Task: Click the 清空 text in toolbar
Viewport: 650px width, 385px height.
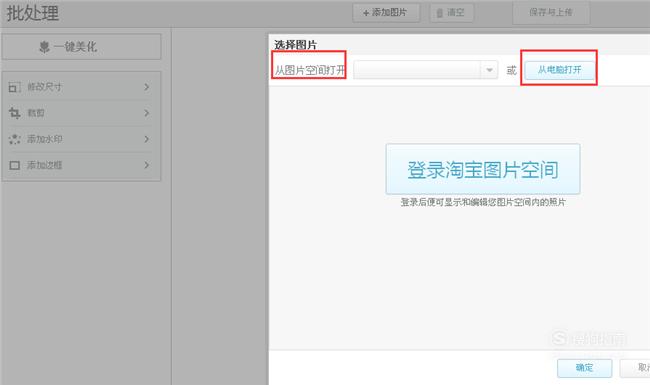Action: pyautogui.click(x=456, y=12)
